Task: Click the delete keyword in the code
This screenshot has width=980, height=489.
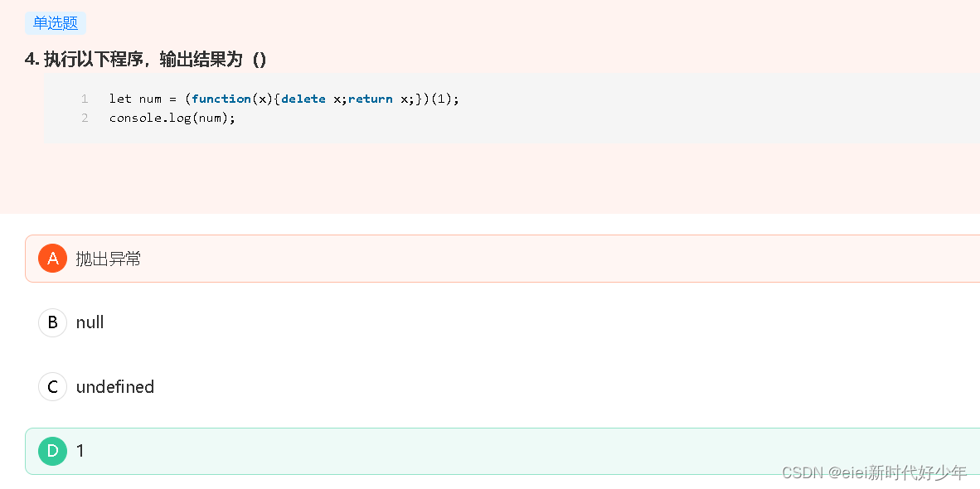Action: [303, 99]
